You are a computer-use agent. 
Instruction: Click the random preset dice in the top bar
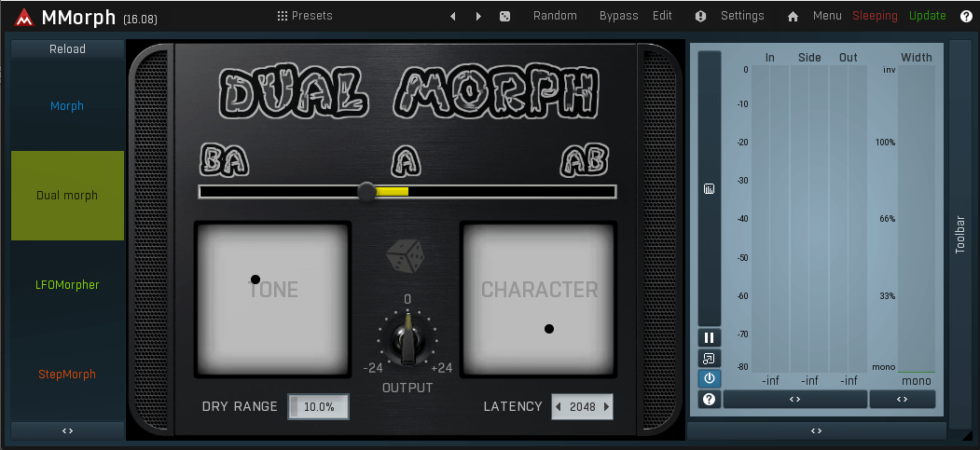click(504, 16)
